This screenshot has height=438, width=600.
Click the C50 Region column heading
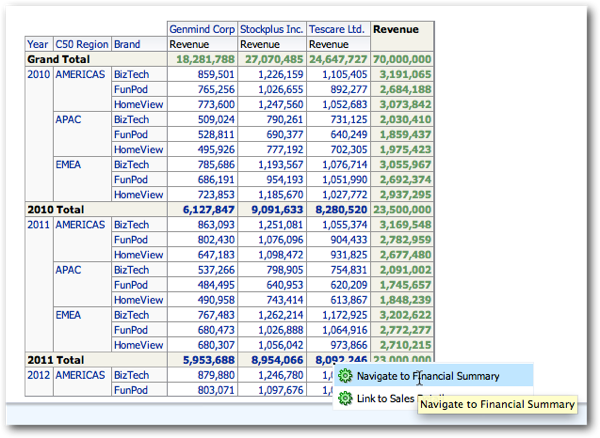coord(82,44)
